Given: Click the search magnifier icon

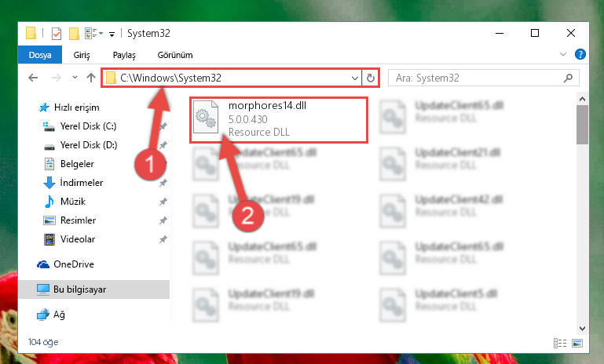Looking at the screenshot, I should (568, 78).
